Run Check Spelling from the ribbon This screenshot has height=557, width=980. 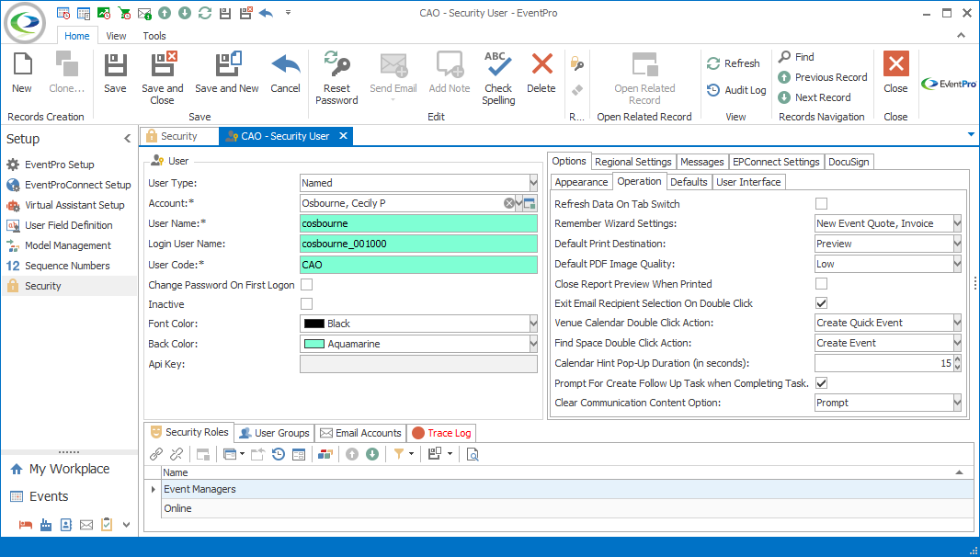498,78
